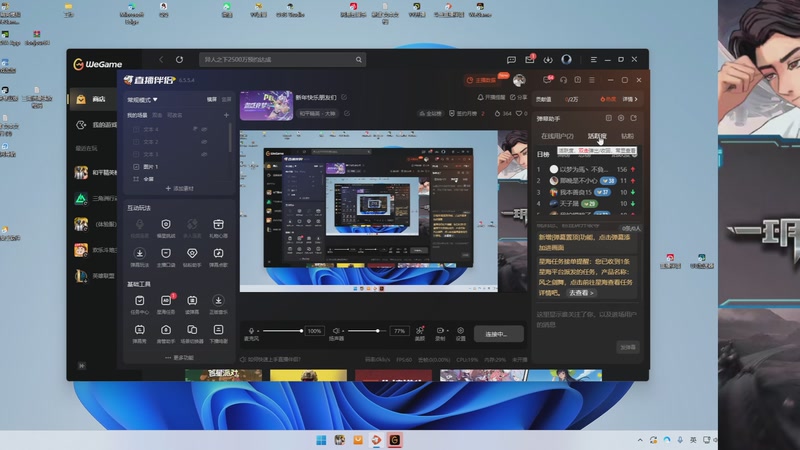Open 任务中心 in the basic tools
The width and height of the screenshot is (800, 450).
139,304
